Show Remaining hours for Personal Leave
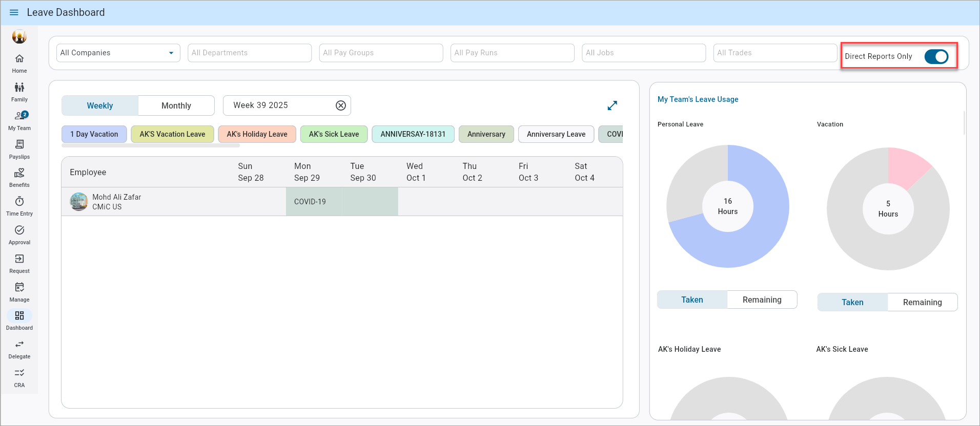Viewport: 980px width, 426px height. pyautogui.click(x=762, y=300)
